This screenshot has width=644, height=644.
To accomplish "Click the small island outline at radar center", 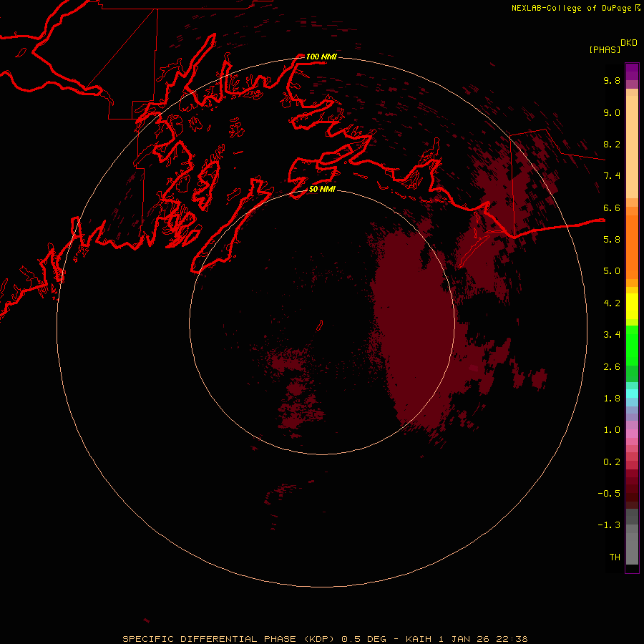I will pos(320,326).
